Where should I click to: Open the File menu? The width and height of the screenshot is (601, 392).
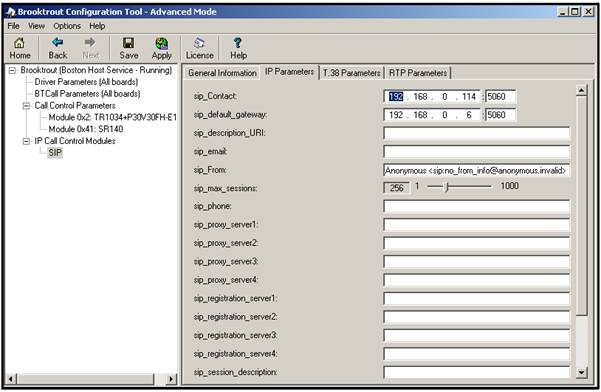pyautogui.click(x=13, y=26)
